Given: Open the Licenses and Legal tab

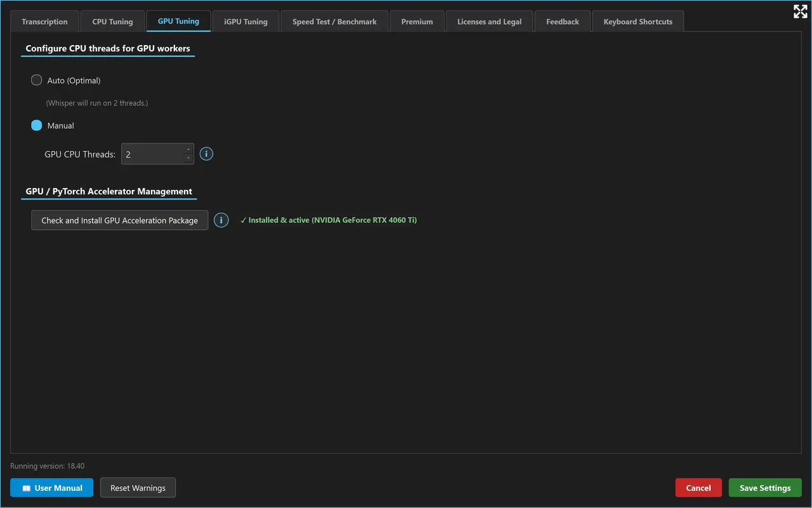Looking at the screenshot, I should click(489, 22).
